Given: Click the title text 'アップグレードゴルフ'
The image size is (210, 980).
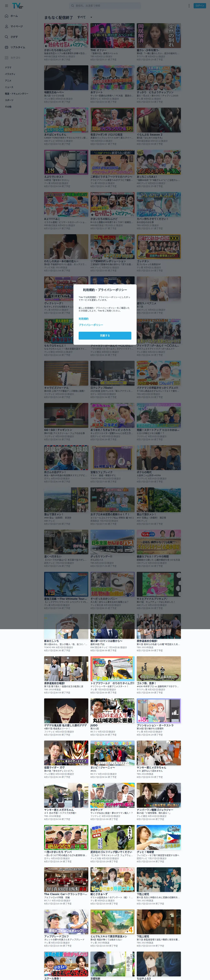Looking at the screenshot, I should (56, 937).
